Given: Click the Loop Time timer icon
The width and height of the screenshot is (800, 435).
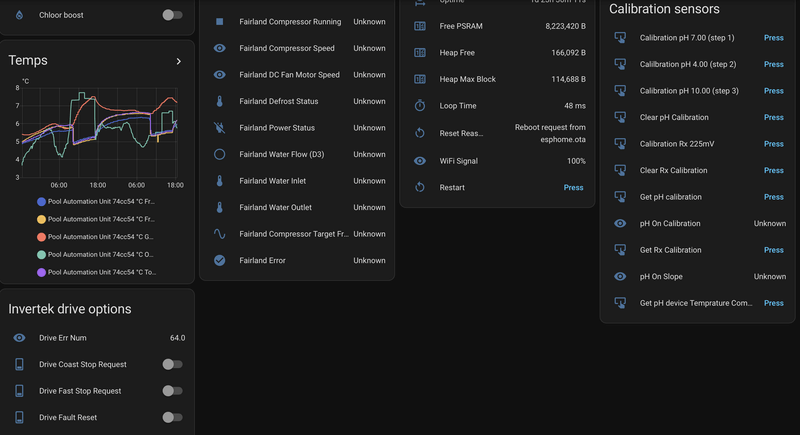Looking at the screenshot, I should pyautogui.click(x=420, y=105).
